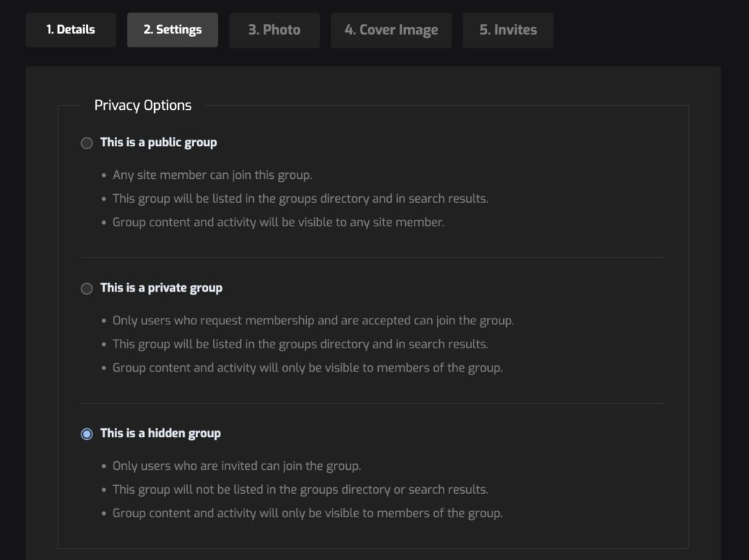The image size is (749, 560).
Task: Open the 4. Cover Image tab
Action: coord(391,30)
